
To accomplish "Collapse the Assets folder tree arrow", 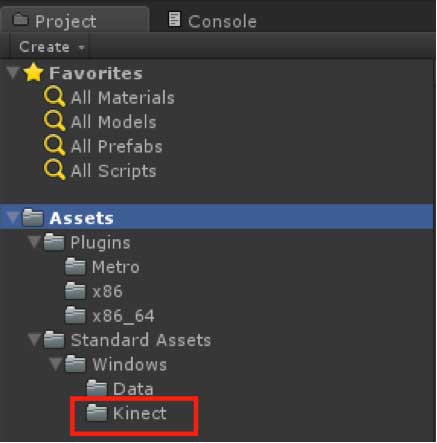I will (x=13, y=218).
